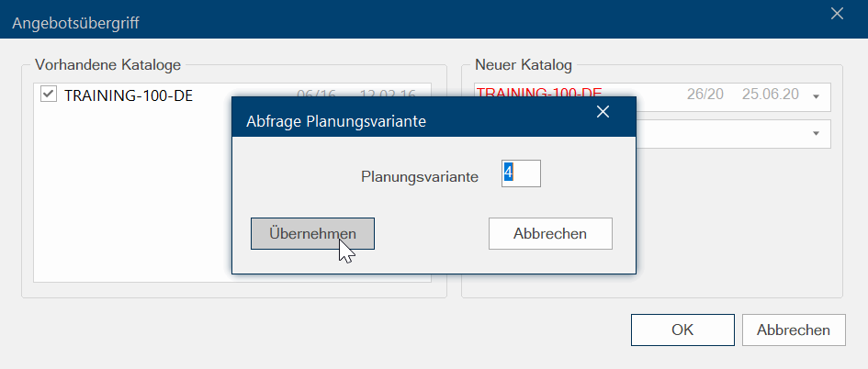Click the Planungsvariante number input field
This screenshot has height=369, width=868.
pos(521,173)
